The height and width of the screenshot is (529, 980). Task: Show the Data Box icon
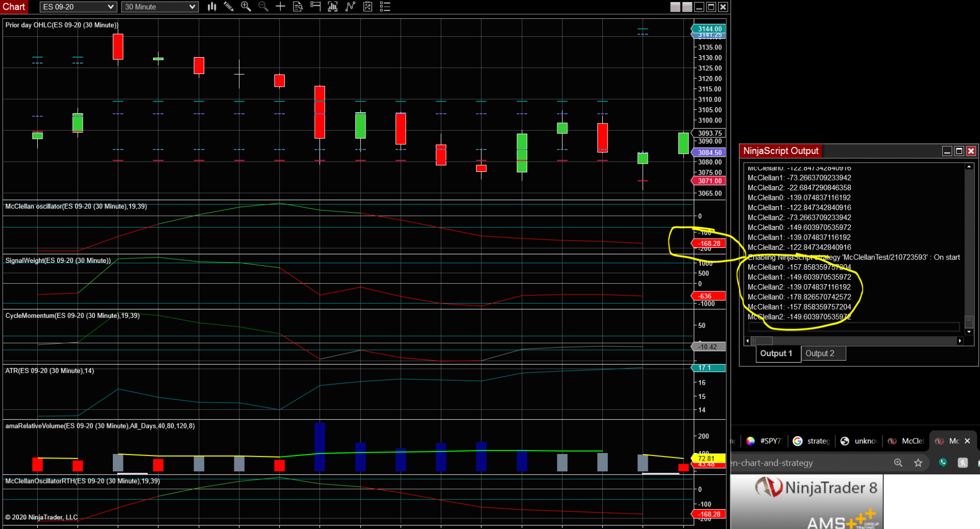pyautogui.click(x=298, y=7)
